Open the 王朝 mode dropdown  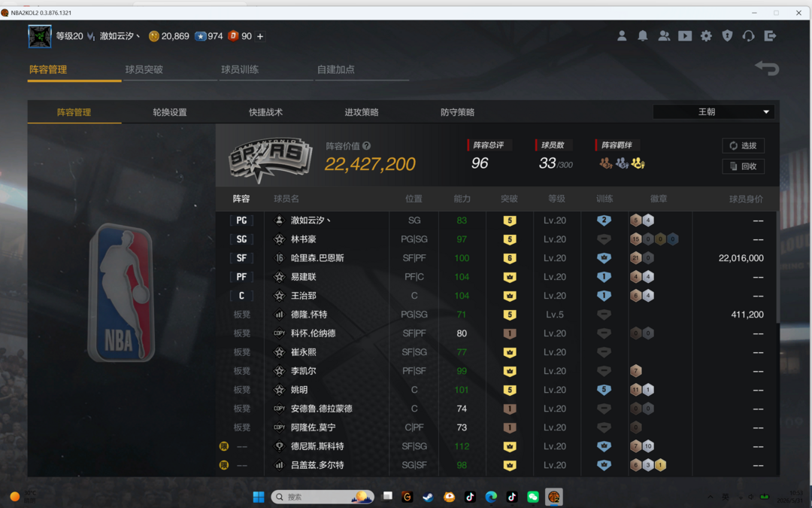pyautogui.click(x=714, y=112)
